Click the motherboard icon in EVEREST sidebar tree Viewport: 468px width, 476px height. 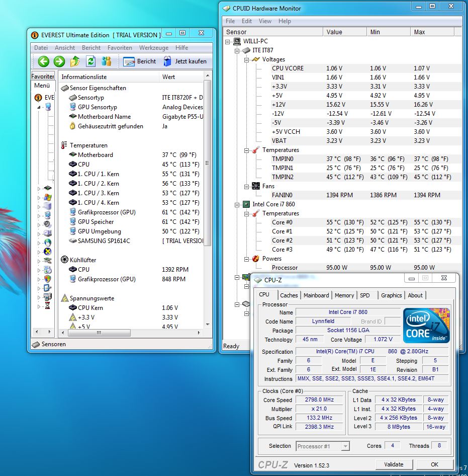(x=48, y=188)
